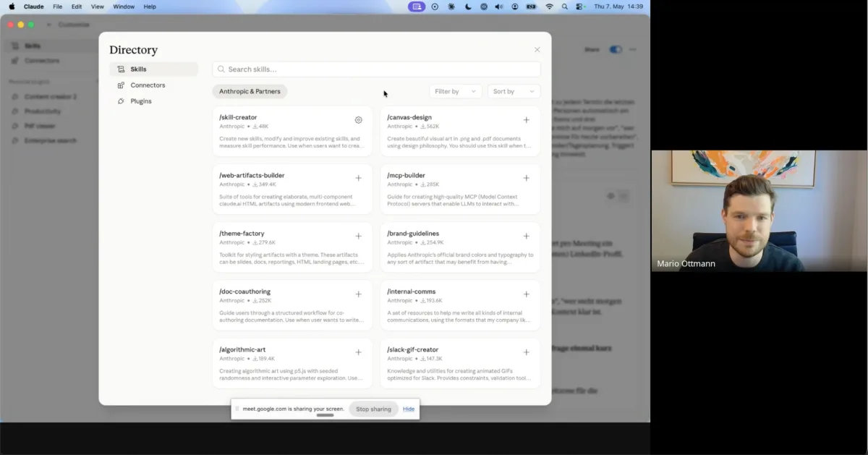Close the Directory dialog
Screen dimensions: 868x455
pos(537,50)
